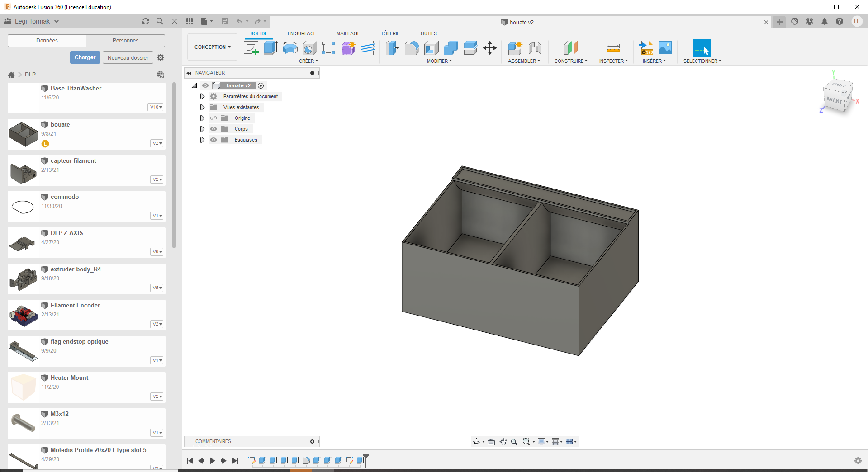Toggle visibility of the Corps folder
Image resolution: width=868 pixels, height=472 pixels.
213,129
